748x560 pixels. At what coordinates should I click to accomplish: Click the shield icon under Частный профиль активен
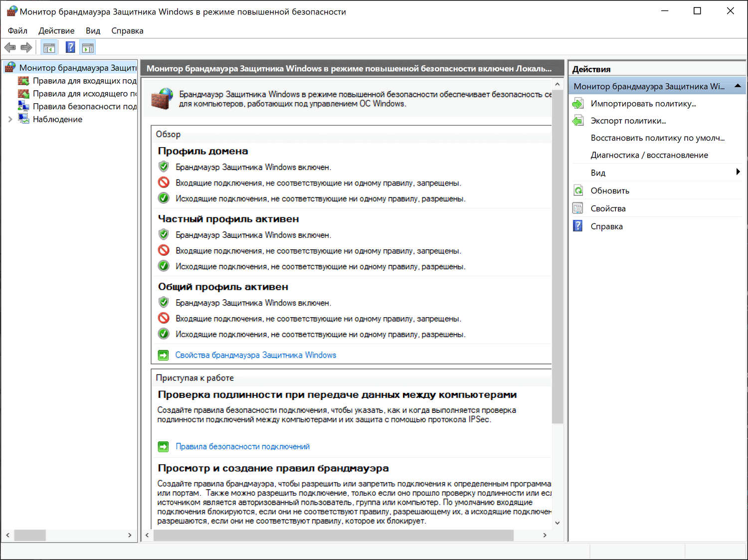pos(164,234)
